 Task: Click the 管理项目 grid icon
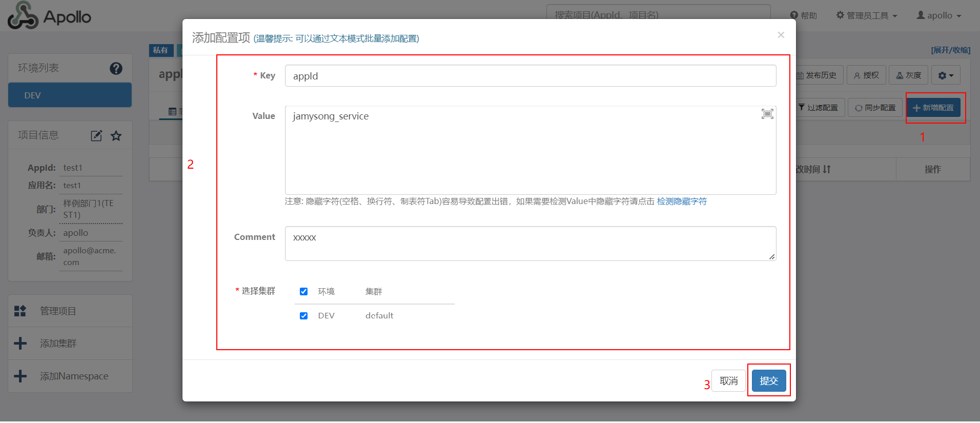click(20, 311)
